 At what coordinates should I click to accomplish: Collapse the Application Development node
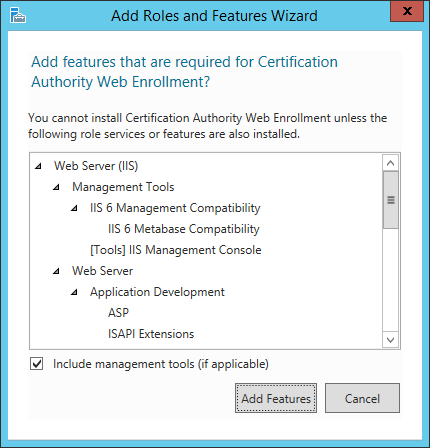pyautogui.click(x=75, y=292)
